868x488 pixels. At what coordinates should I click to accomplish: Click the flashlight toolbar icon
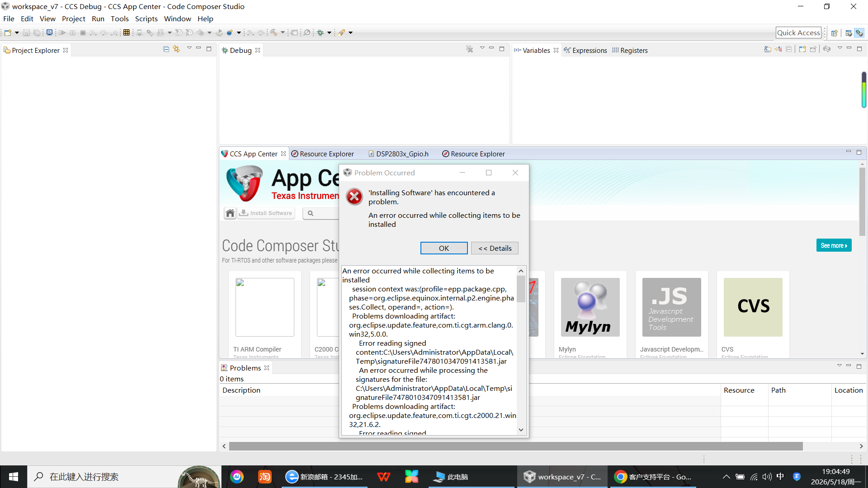pyautogui.click(x=342, y=33)
